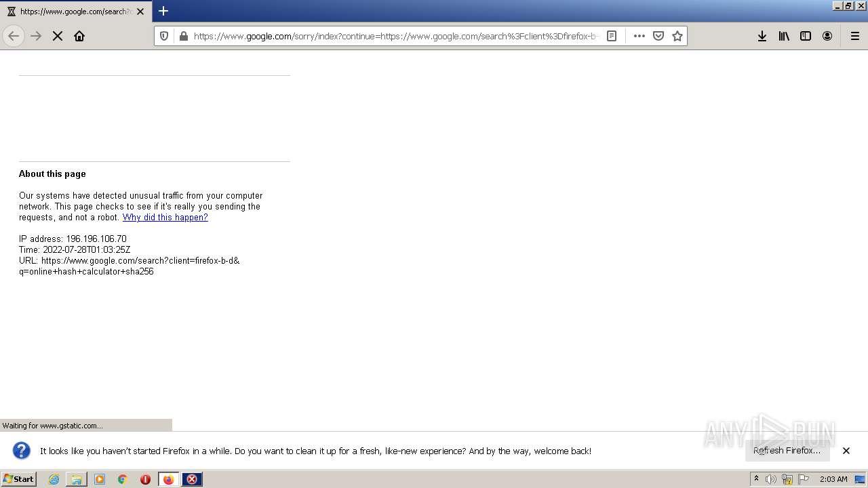Stop loading the page
Image resolution: width=868 pixels, height=488 pixels.
pyautogui.click(x=58, y=36)
